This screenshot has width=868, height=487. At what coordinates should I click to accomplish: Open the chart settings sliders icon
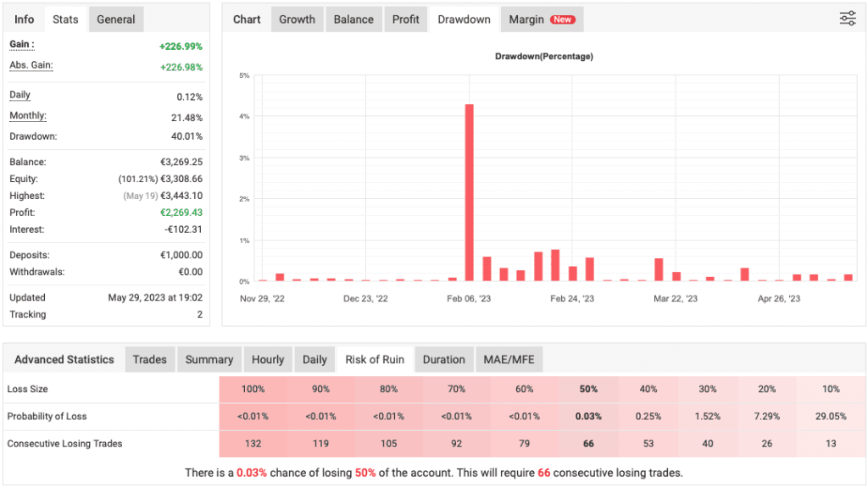[847, 19]
